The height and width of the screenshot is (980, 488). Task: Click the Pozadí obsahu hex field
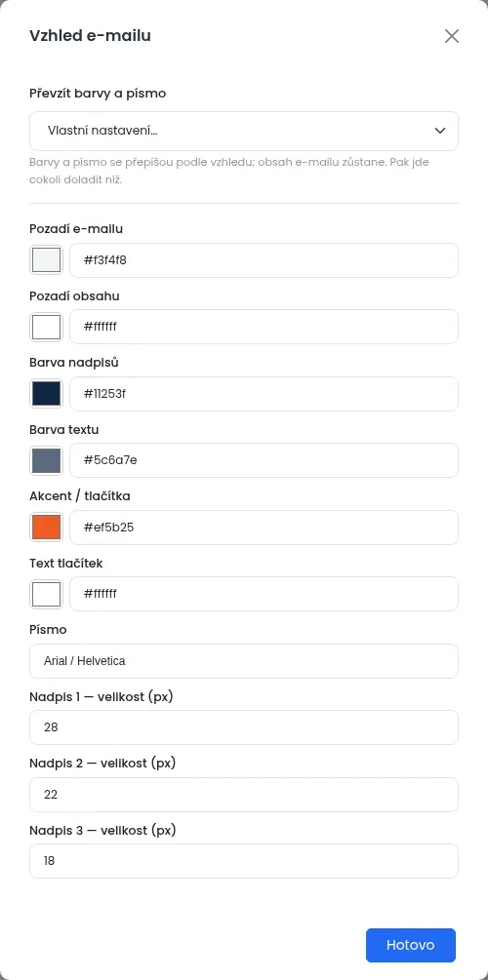click(x=264, y=327)
